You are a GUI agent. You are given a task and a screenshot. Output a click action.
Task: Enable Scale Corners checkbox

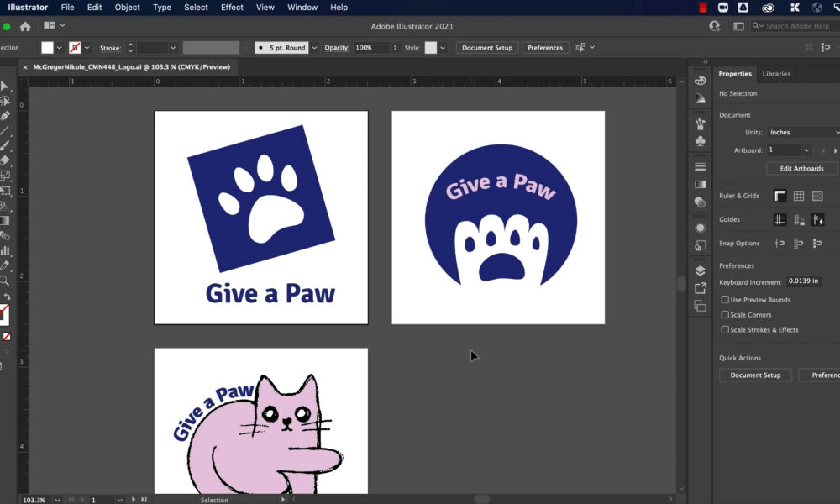click(x=725, y=314)
